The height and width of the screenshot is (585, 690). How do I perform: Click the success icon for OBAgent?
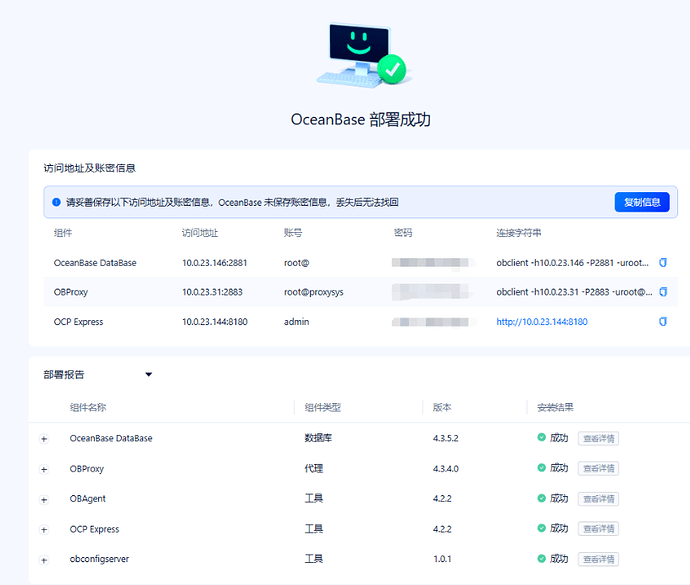point(542,498)
